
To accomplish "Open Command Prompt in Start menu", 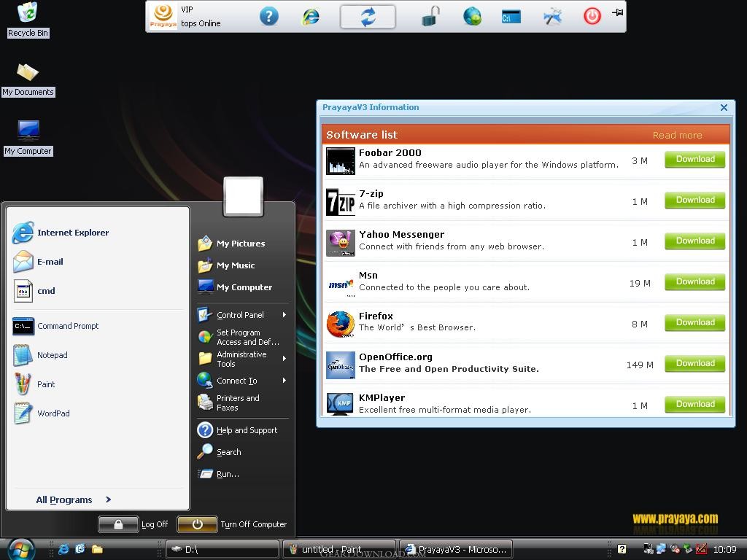I will [56, 326].
